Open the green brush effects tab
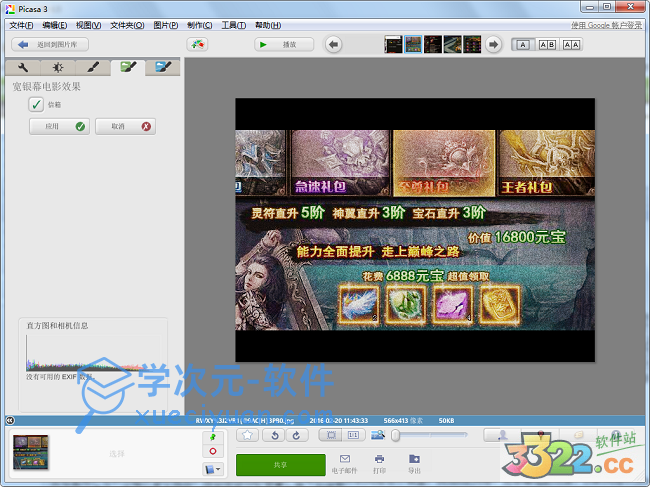This screenshot has width=650, height=487. (128, 68)
